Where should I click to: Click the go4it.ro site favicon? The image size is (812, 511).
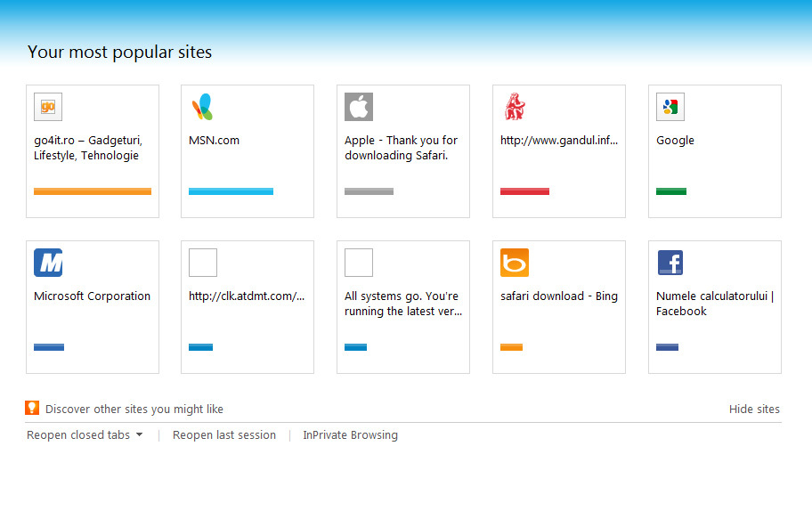click(x=48, y=107)
